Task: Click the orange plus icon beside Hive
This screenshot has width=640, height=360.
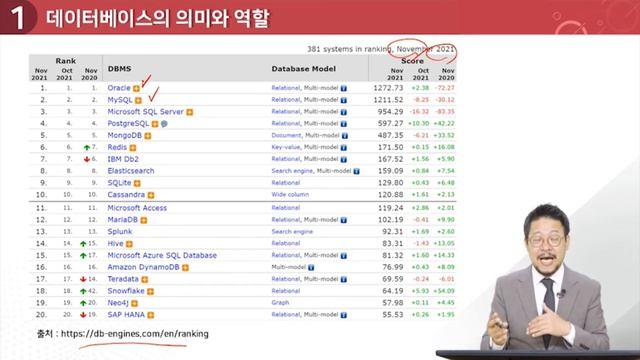Action: tap(129, 244)
